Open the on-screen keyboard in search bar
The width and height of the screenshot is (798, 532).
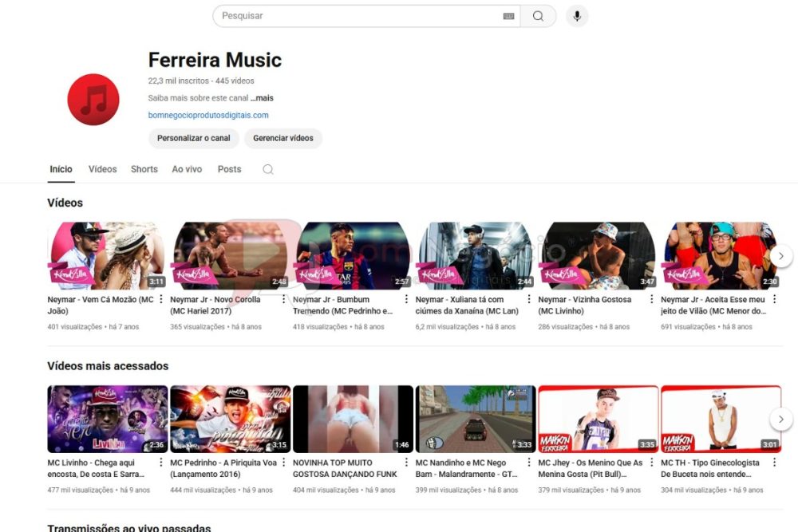(508, 16)
